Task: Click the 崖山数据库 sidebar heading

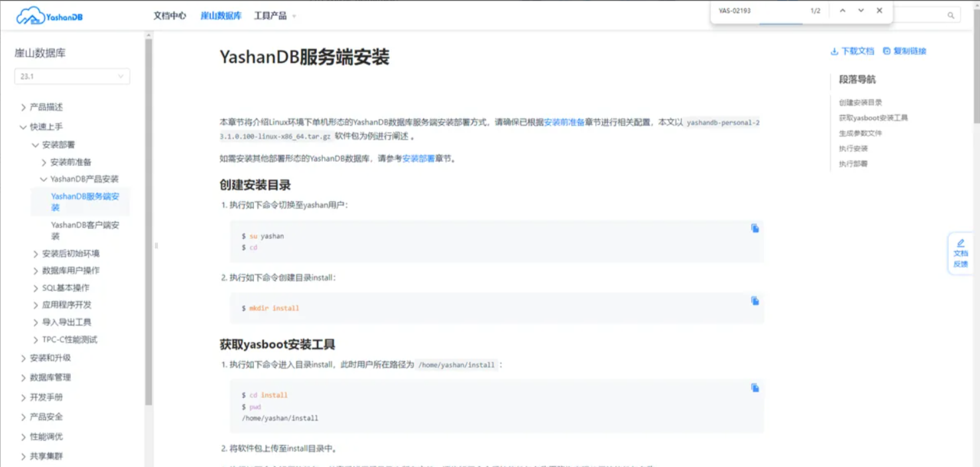Action: (x=40, y=53)
